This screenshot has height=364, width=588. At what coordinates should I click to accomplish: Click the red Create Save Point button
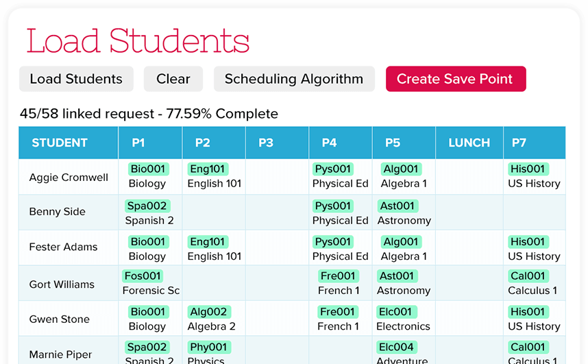point(455,79)
